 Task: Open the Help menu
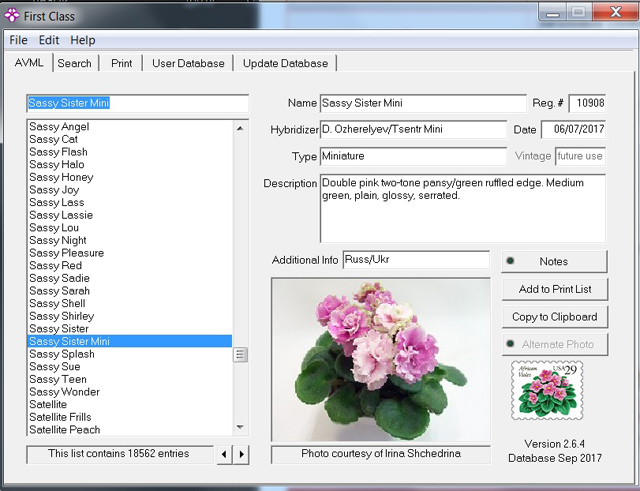pyautogui.click(x=83, y=40)
